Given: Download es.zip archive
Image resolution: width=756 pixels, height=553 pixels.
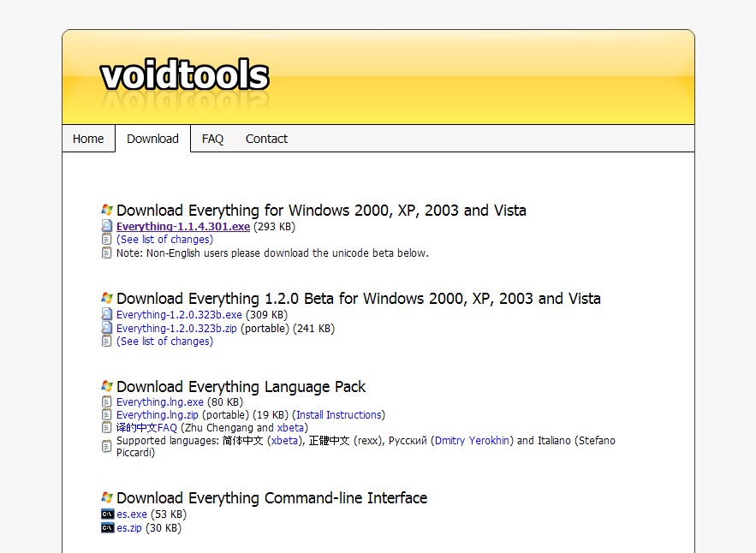Looking at the screenshot, I should pyautogui.click(x=129, y=528).
